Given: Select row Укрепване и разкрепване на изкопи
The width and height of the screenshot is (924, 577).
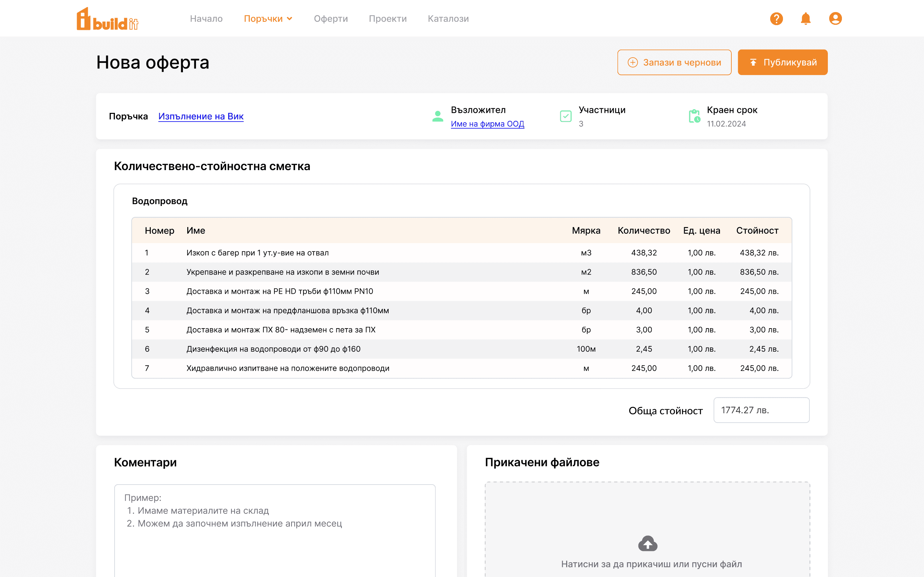Looking at the screenshot, I should coord(461,272).
